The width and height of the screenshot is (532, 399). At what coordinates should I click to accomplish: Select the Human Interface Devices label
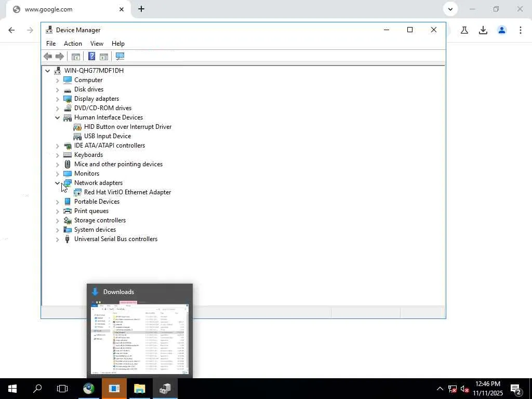[109, 117]
